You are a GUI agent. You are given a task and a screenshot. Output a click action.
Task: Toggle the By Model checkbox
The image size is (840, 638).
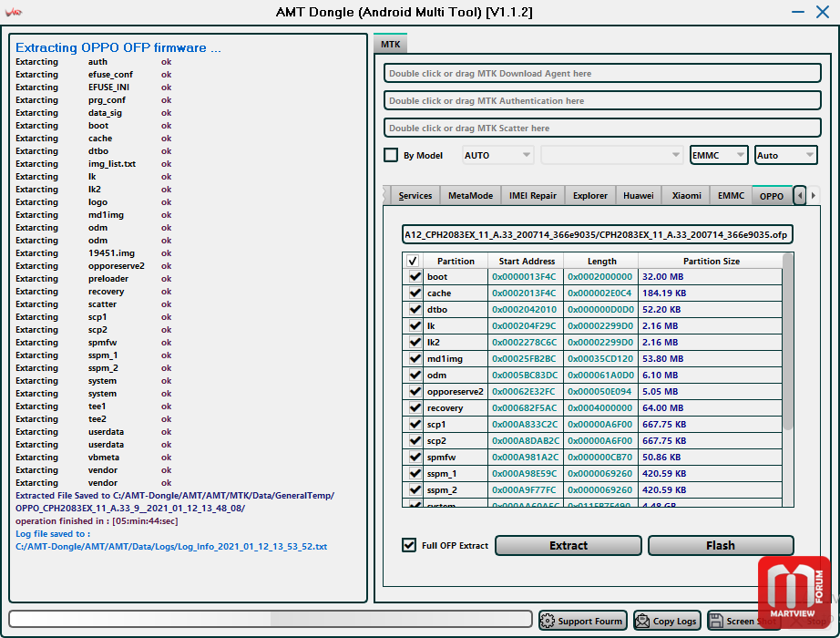tap(391, 156)
